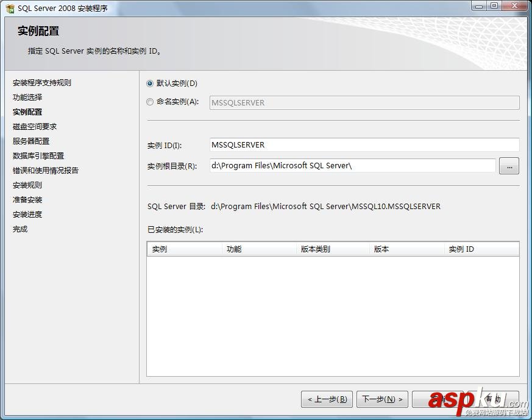The height and width of the screenshot is (420, 532).
Task: Click the 实例 ID column header
Action: tap(481, 249)
